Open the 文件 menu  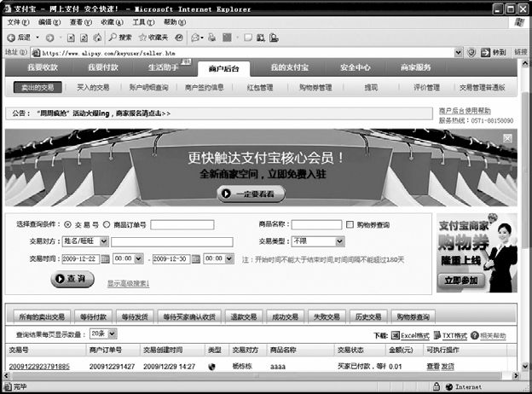18,22
